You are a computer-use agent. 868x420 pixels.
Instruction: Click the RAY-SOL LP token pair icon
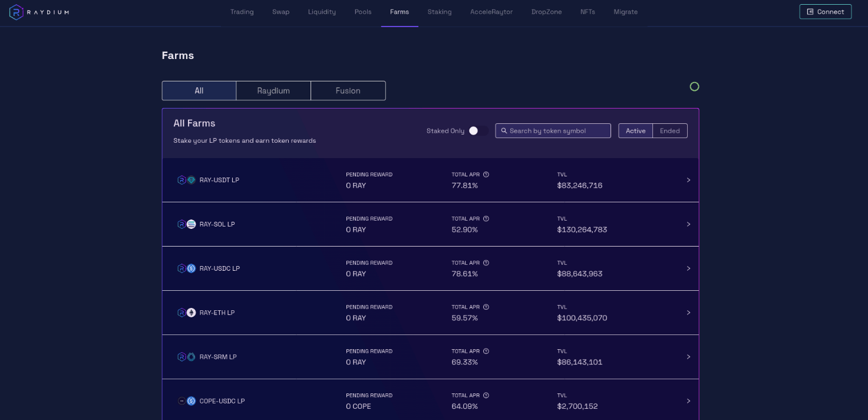(x=186, y=224)
